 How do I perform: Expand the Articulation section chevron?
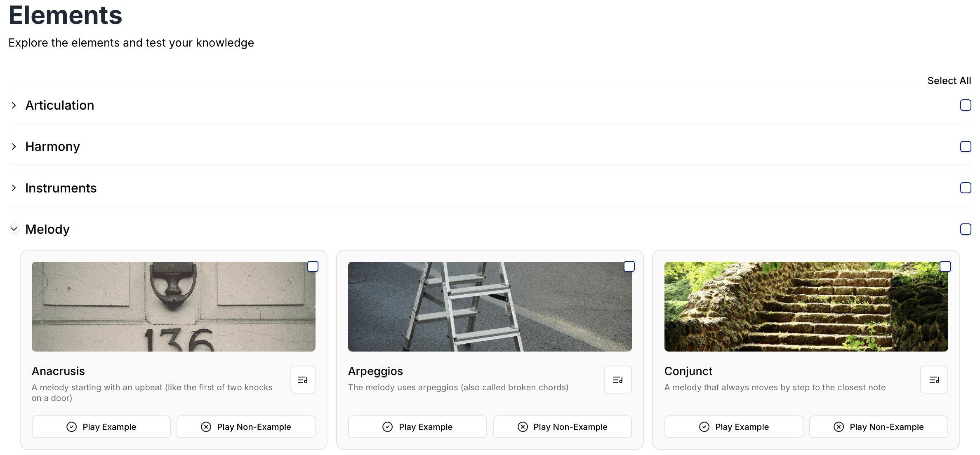coord(14,105)
